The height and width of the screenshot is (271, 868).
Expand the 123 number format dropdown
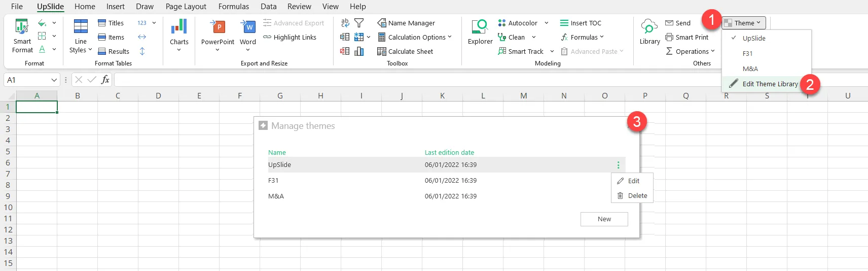click(x=154, y=23)
